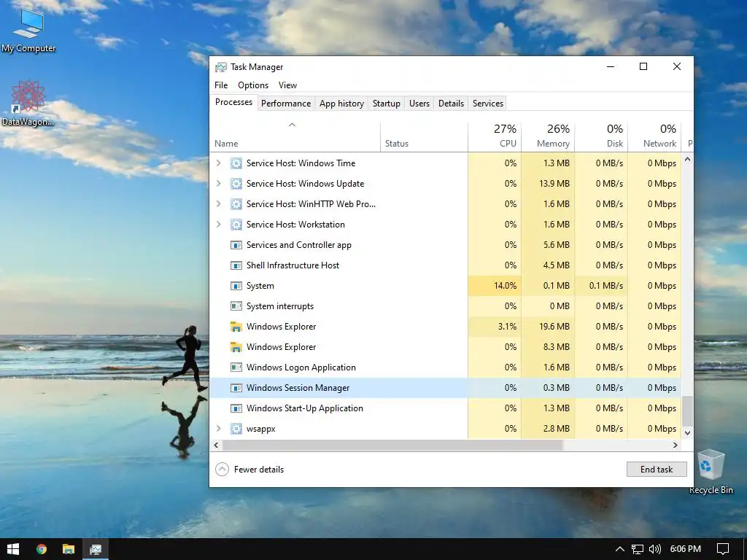
Task: Sort by the Network column header
Action: coord(654,137)
